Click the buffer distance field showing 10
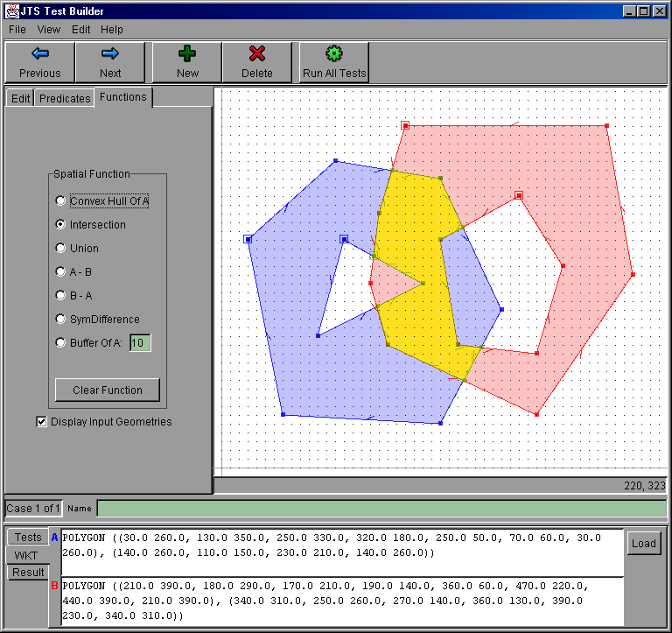Screen dimensions: 672x633 (140, 342)
